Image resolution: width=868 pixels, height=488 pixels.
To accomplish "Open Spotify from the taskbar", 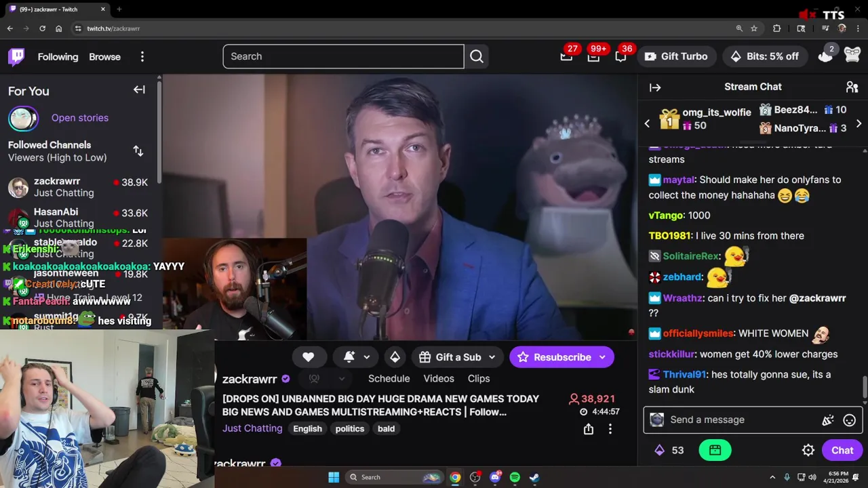I will (x=515, y=477).
